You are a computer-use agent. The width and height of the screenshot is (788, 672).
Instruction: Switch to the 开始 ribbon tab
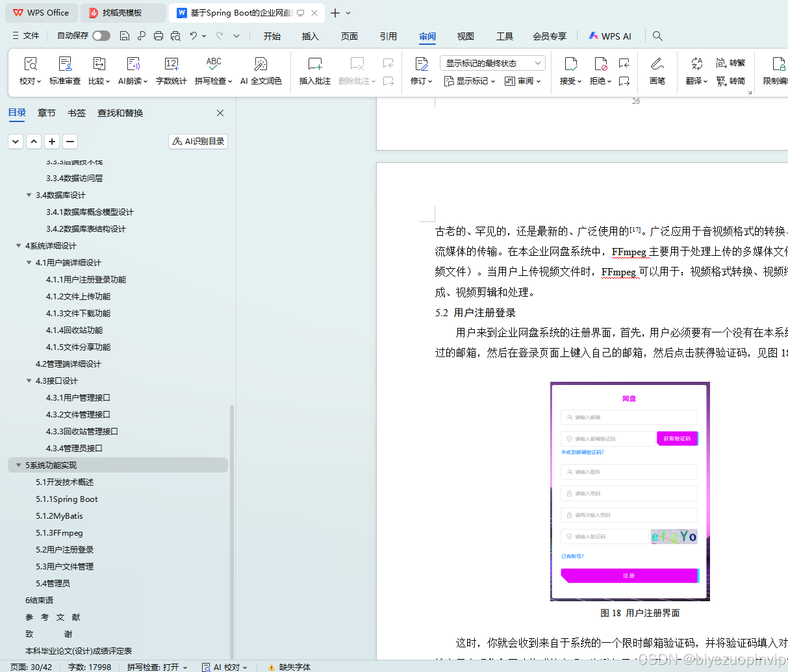click(x=272, y=36)
